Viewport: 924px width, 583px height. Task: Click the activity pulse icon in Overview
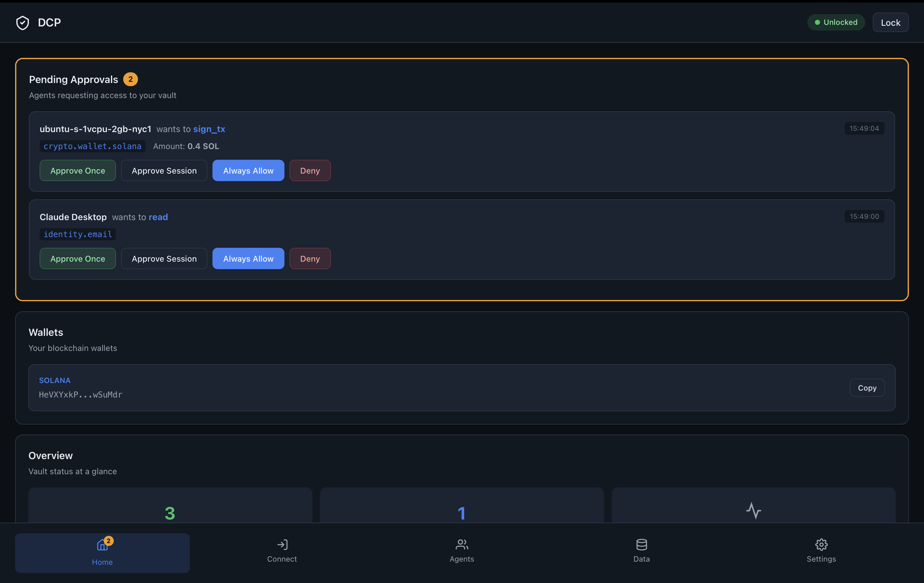click(x=753, y=511)
